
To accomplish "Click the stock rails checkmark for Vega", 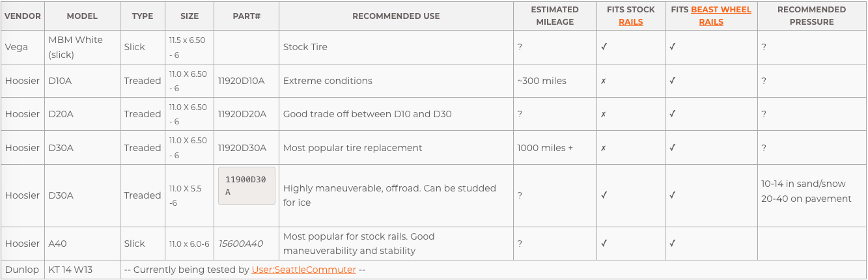I will 604,47.
